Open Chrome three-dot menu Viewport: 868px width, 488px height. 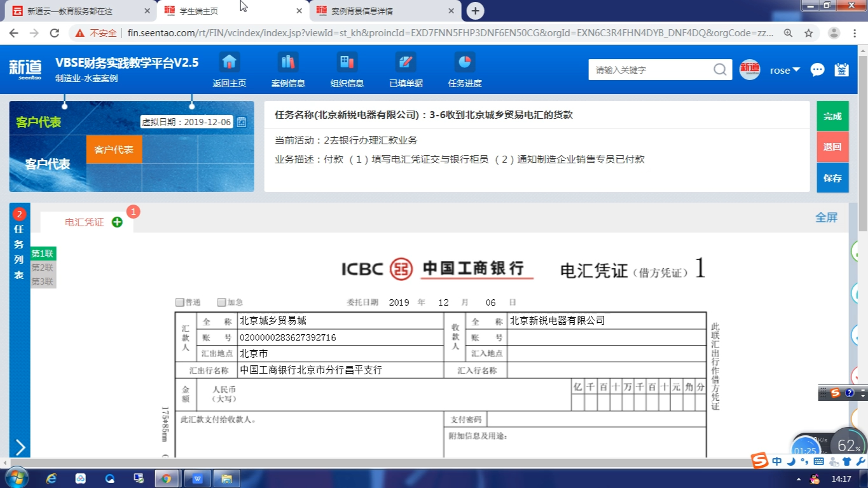[x=855, y=33]
